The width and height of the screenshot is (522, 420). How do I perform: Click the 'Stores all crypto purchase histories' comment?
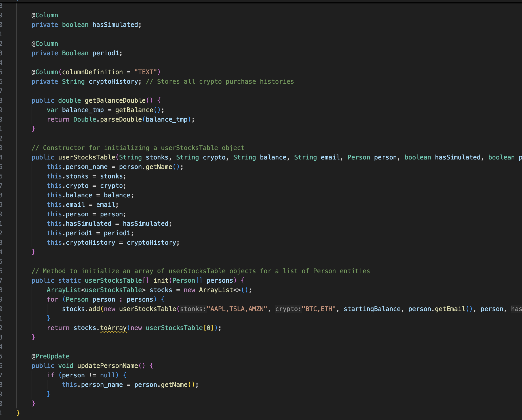click(220, 82)
